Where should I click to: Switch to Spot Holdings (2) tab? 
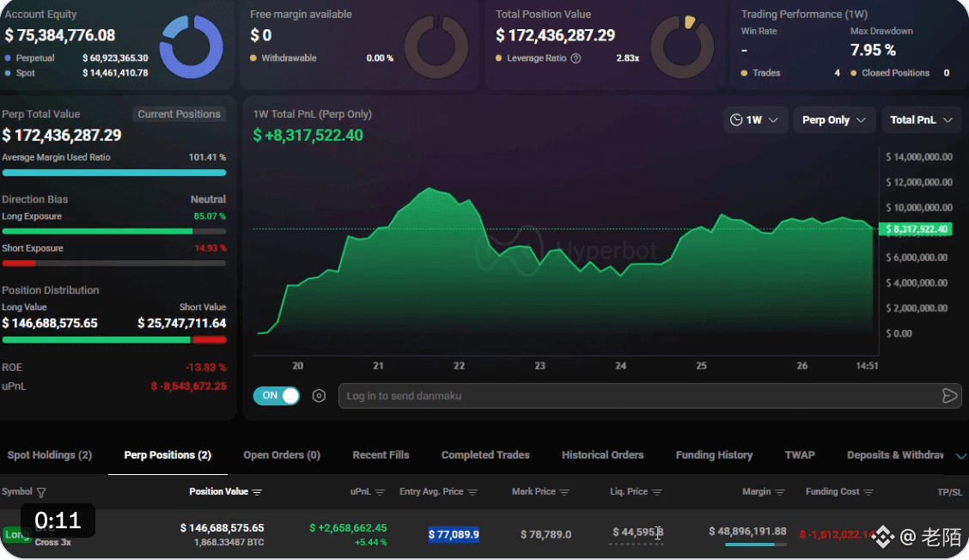(50, 455)
